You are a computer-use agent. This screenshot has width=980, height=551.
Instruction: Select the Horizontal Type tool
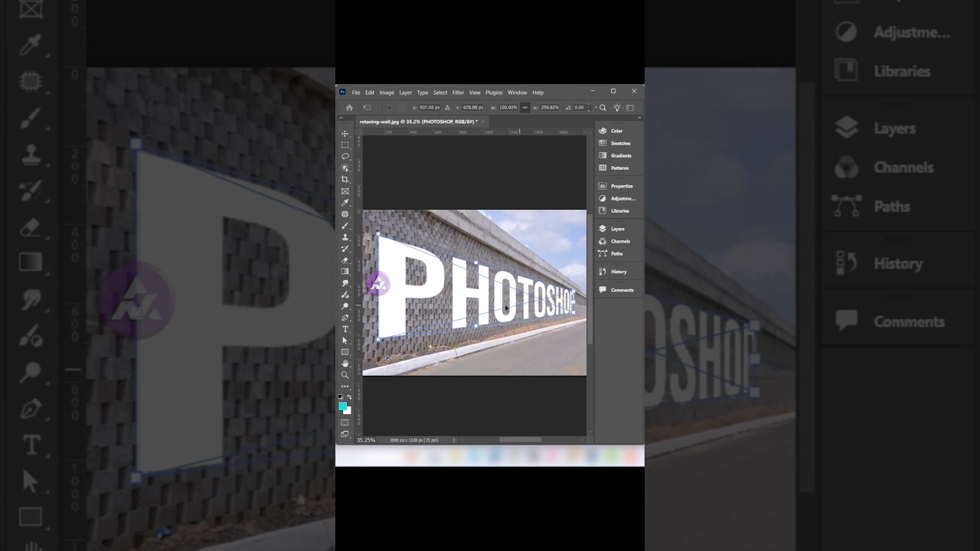(x=345, y=329)
